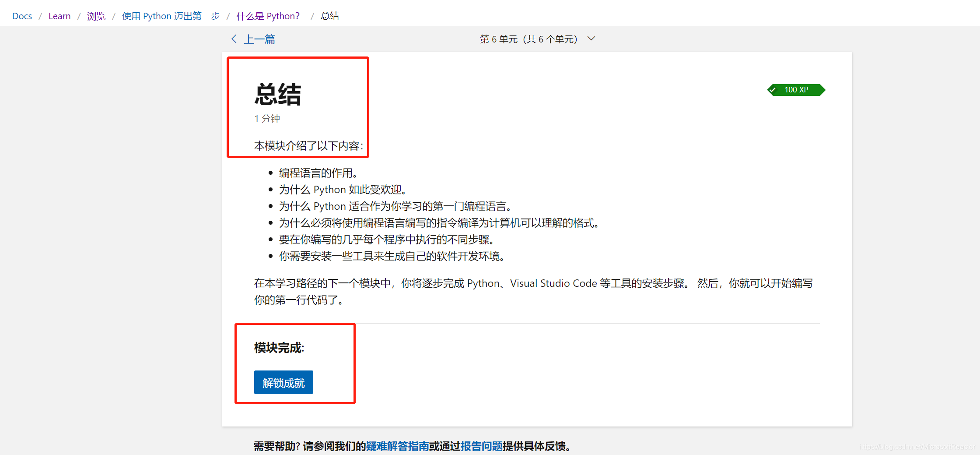980x455 pixels.
Task: Open the 使用 Python 迈出第一步 breadcrumb
Action: click(171, 16)
